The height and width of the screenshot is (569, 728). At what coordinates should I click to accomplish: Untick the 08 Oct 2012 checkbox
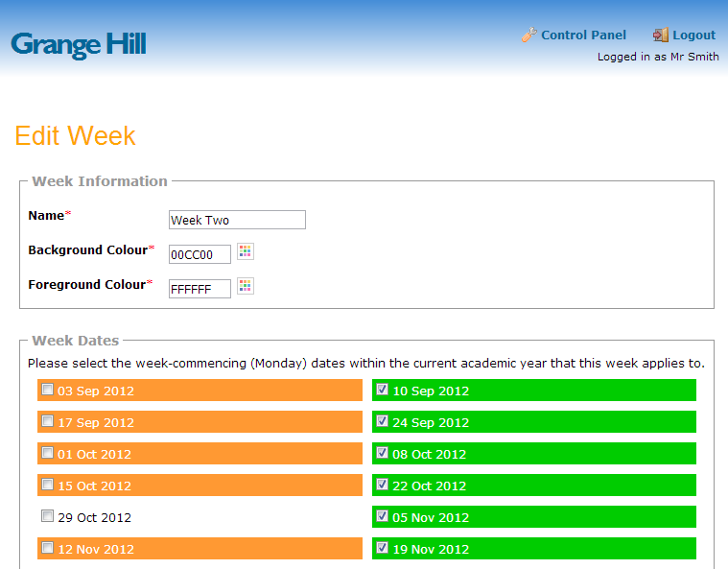coord(383,453)
